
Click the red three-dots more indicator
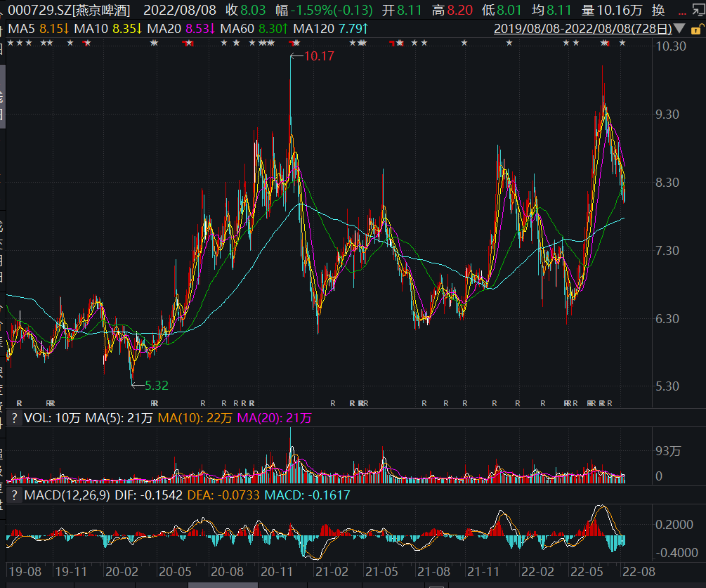click(682, 13)
